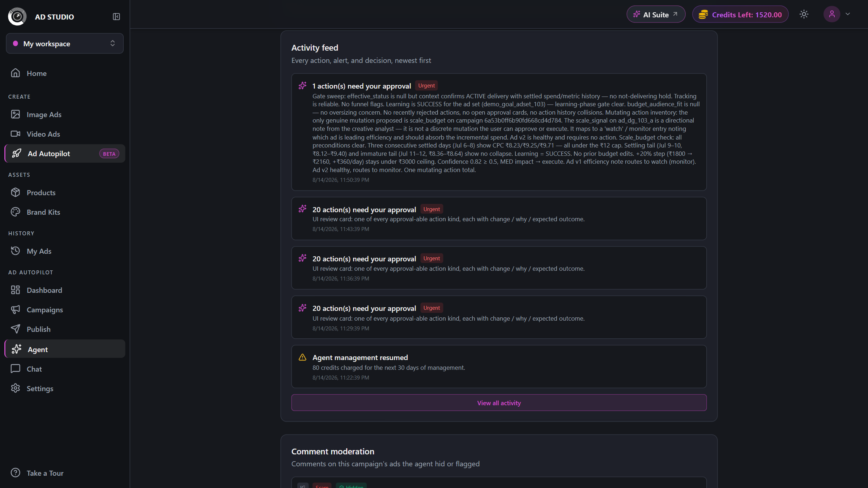Click the 'Agent management resumed' entry title
The height and width of the screenshot is (488, 868).
click(360, 358)
